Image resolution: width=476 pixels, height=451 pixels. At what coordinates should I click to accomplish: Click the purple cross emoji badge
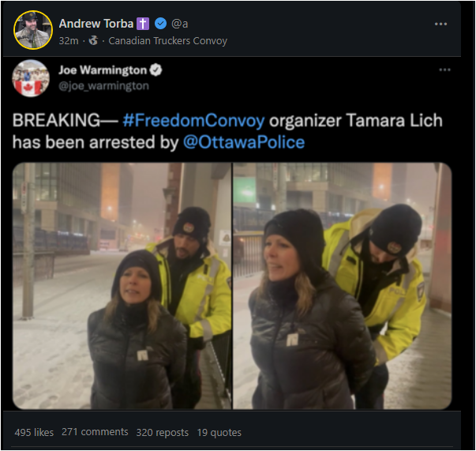(143, 24)
